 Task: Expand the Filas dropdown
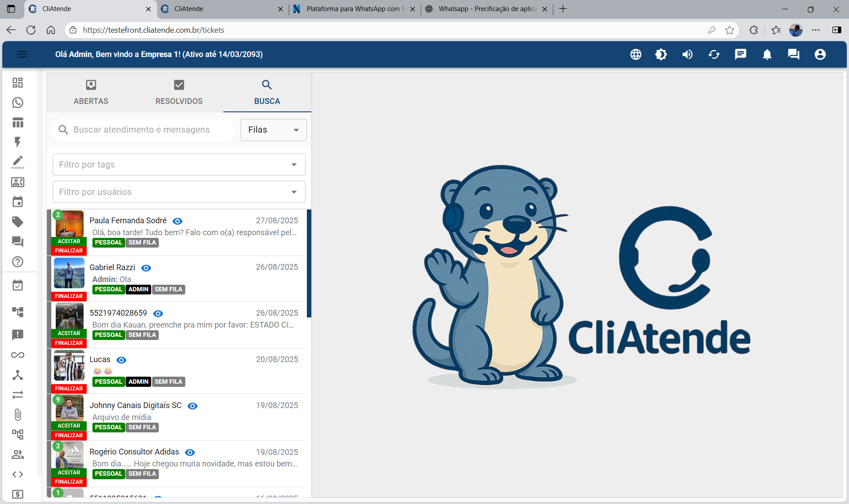[273, 130]
